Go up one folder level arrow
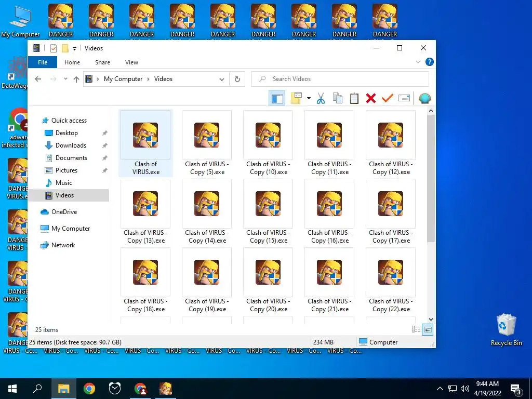This screenshot has height=399, width=532. [76, 79]
